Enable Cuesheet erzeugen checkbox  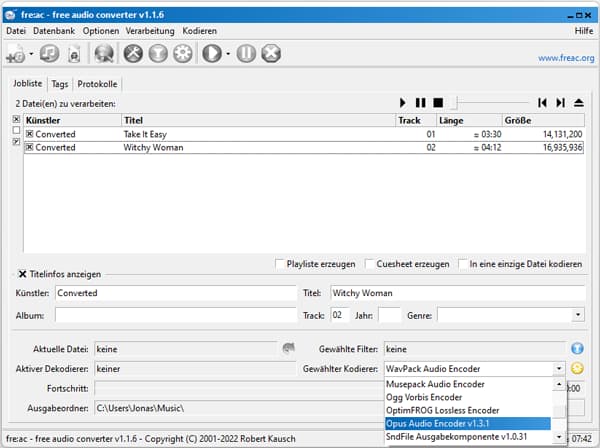pos(370,264)
